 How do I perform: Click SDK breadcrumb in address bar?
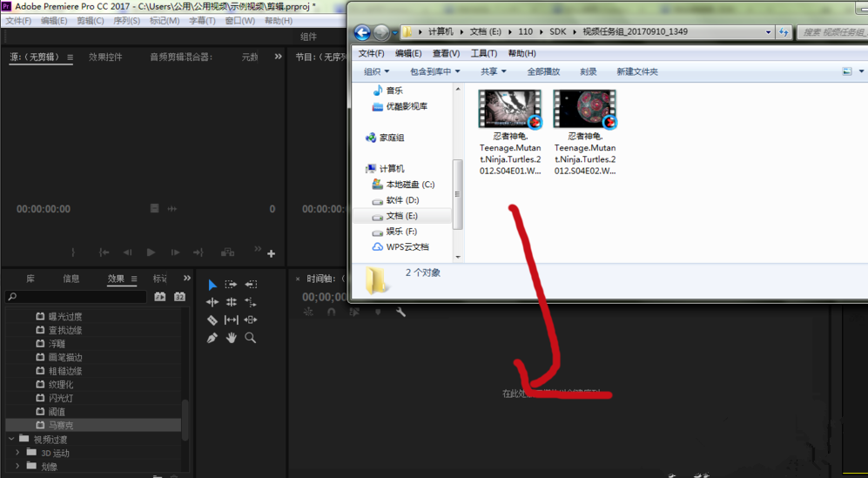coord(557,31)
